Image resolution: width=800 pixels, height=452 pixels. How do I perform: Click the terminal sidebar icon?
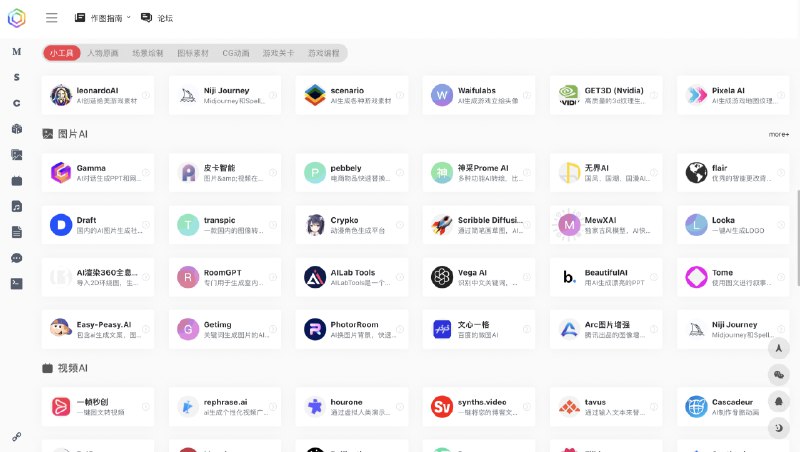click(17, 284)
